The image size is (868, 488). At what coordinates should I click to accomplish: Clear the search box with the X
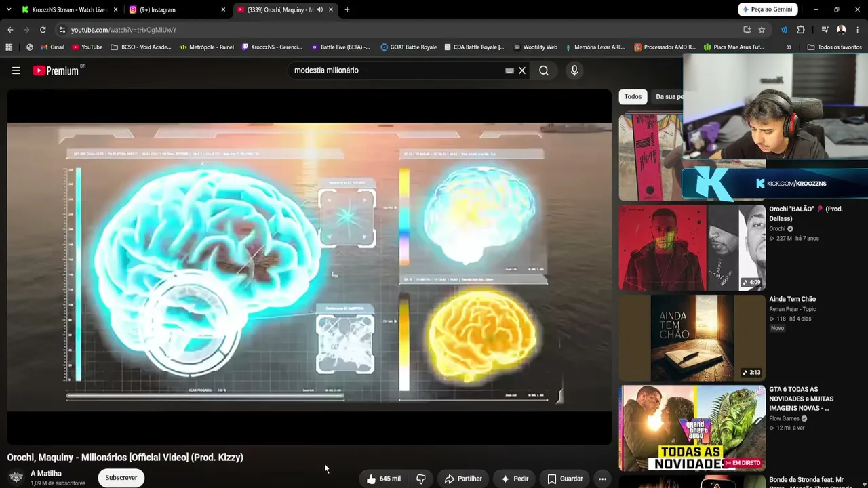[x=522, y=70]
